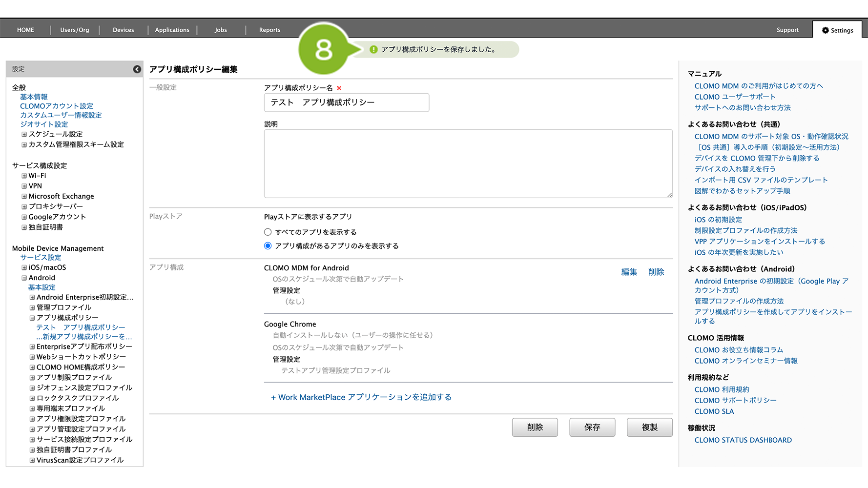Click the 保存 button
This screenshot has height=488, width=868.
(592, 427)
